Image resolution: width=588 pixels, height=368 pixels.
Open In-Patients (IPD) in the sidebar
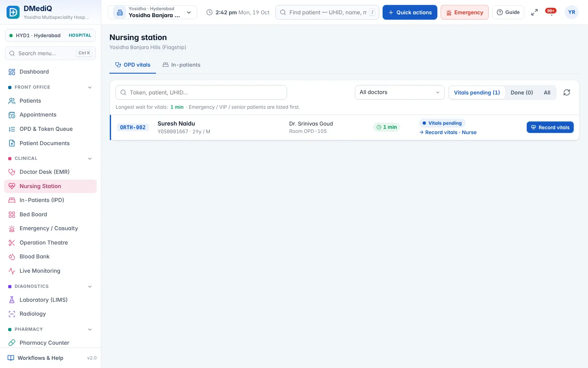(x=50, y=200)
